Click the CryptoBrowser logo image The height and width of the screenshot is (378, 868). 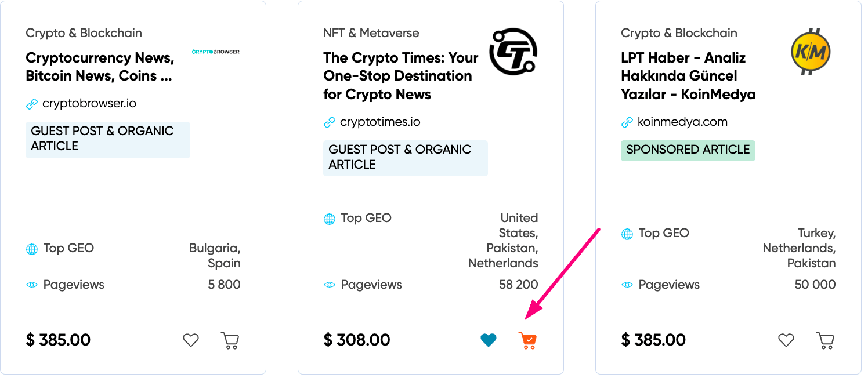(x=215, y=52)
